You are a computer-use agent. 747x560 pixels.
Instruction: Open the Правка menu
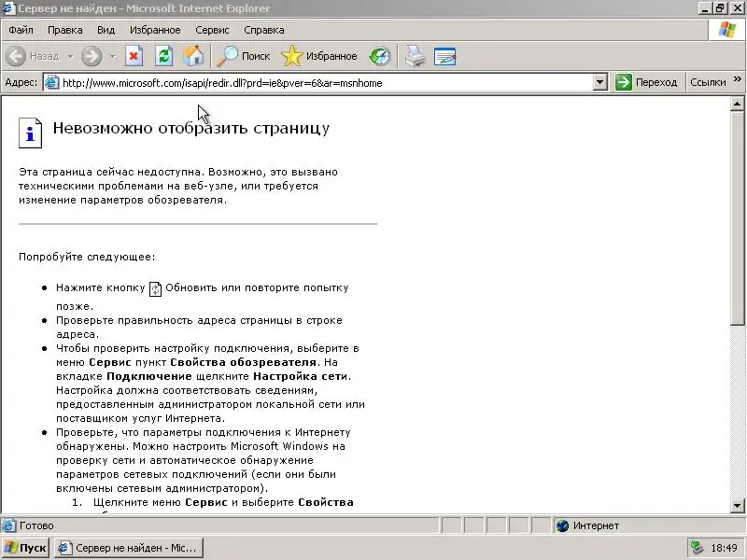click(x=64, y=30)
